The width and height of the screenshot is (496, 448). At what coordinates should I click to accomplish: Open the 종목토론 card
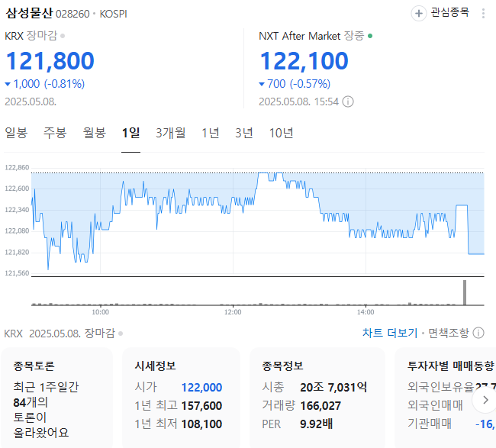coord(57,398)
